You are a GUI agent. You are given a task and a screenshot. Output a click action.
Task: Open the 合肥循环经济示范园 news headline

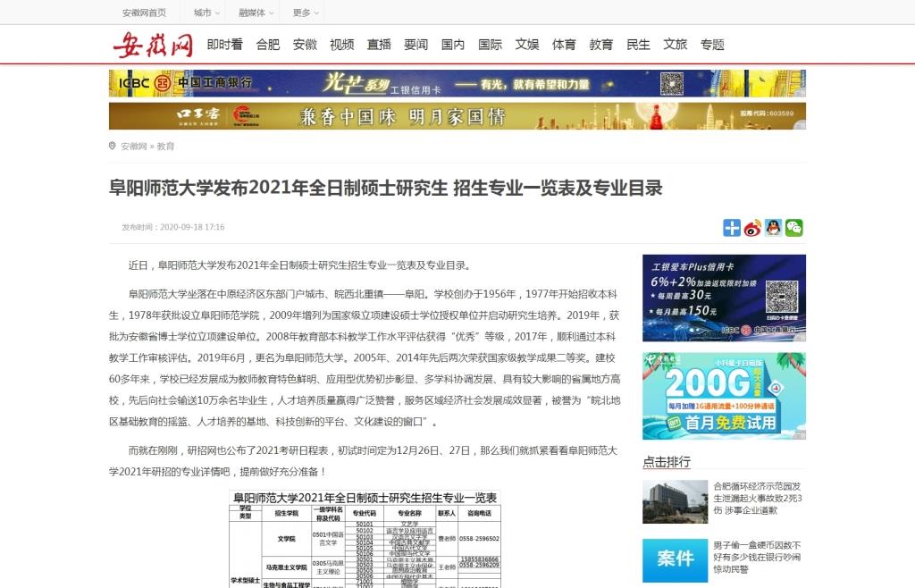(757, 498)
